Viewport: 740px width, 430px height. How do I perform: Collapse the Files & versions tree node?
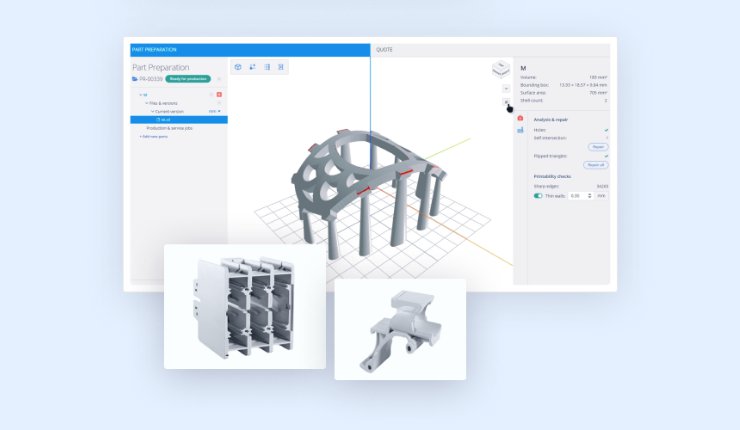146,103
